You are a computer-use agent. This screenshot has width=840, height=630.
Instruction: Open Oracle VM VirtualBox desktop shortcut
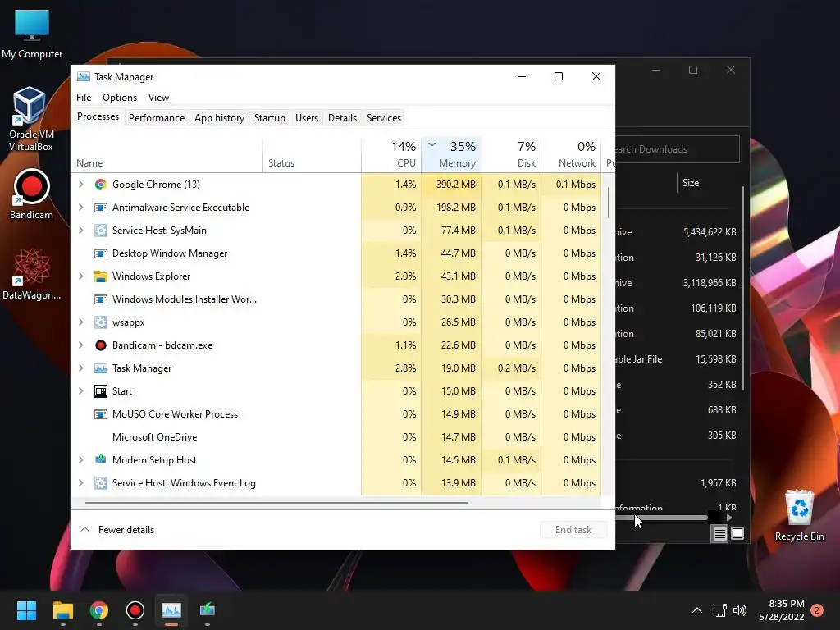30,119
